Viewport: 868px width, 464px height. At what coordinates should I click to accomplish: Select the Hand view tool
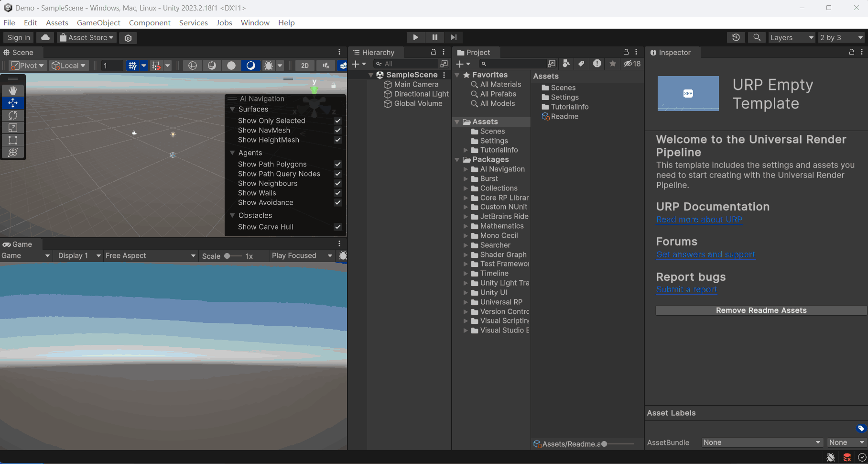pos(13,90)
